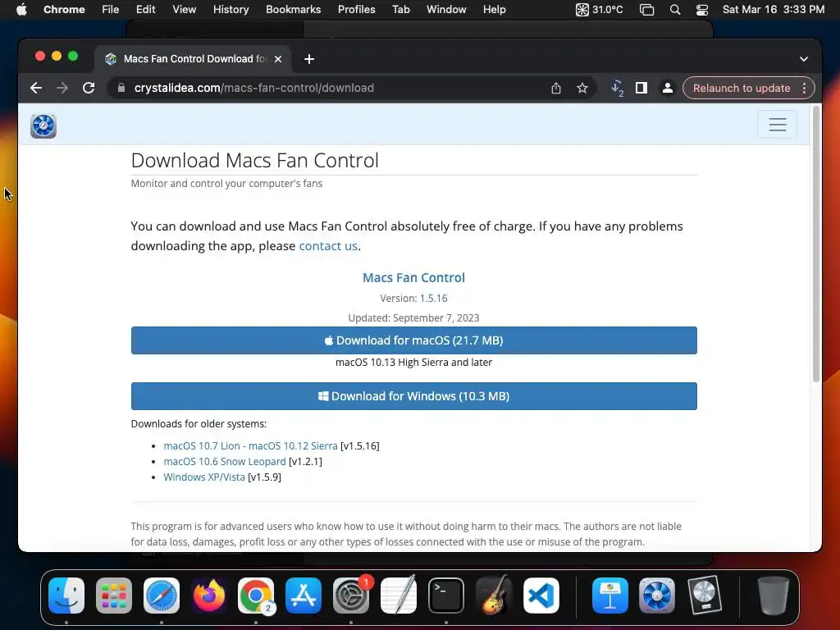This screenshot has width=840, height=630.
Task: Open TextEdit from the Dock
Action: click(x=398, y=596)
